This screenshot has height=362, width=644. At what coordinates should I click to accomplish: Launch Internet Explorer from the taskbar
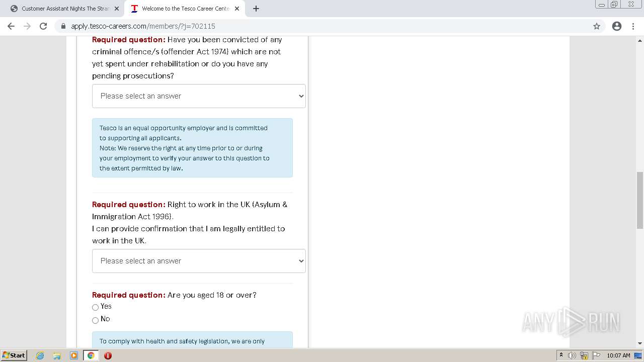click(x=40, y=355)
